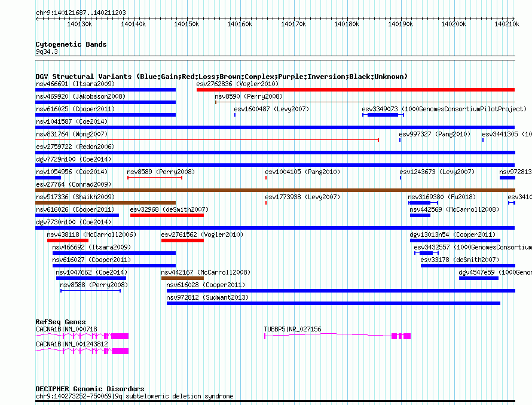Viewport: 532px width, 405px height.
Task: Open esv2759722 (Redon2006) variant label
Action: (x=75, y=147)
